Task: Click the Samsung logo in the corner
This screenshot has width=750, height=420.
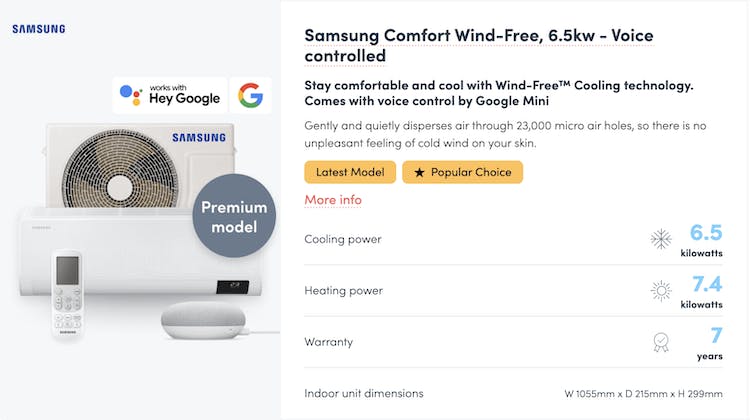Action: [38, 29]
